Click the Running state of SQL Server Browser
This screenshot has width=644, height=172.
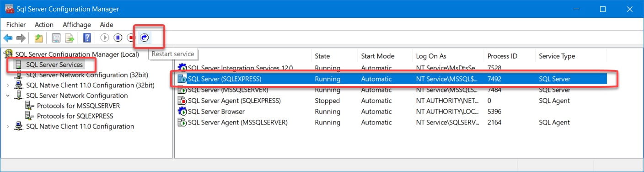pyautogui.click(x=327, y=112)
